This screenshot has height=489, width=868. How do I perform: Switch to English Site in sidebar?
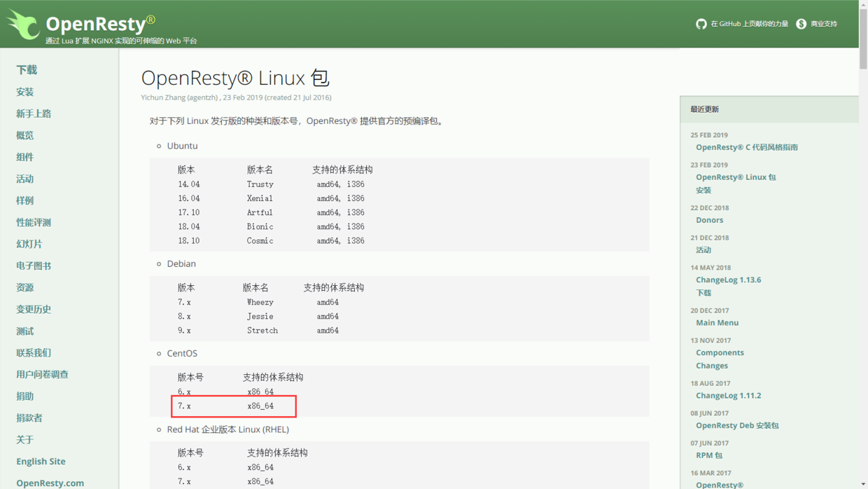pos(41,461)
